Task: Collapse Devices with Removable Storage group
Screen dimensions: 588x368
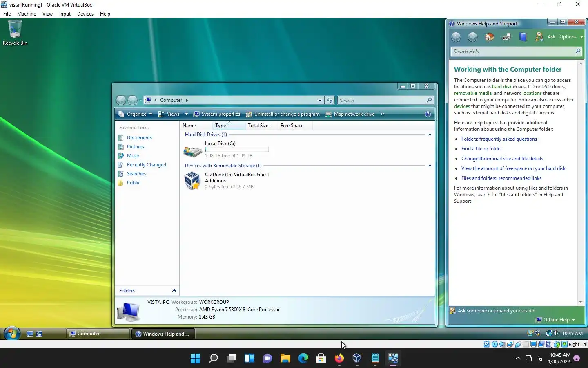Action: (430, 166)
